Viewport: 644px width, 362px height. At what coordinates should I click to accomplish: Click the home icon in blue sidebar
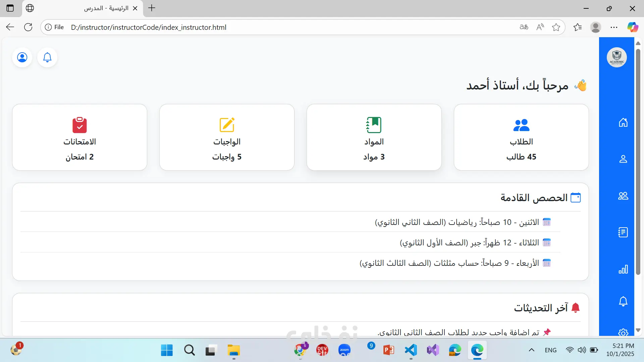point(623,123)
